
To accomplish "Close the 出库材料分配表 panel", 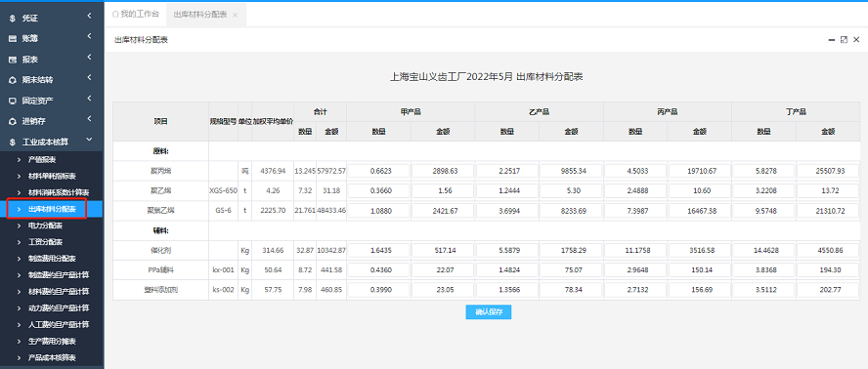I will coord(856,40).
